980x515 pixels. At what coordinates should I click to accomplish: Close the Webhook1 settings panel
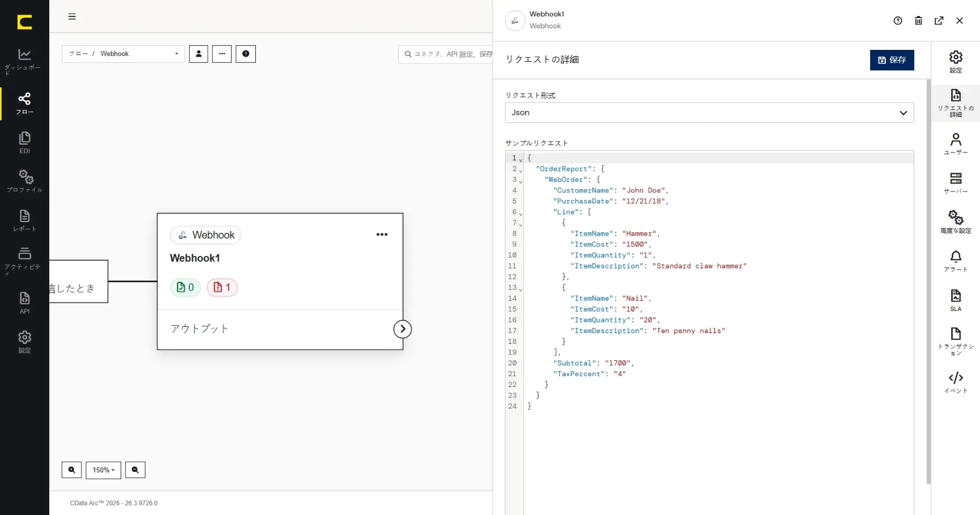tap(959, 20)
